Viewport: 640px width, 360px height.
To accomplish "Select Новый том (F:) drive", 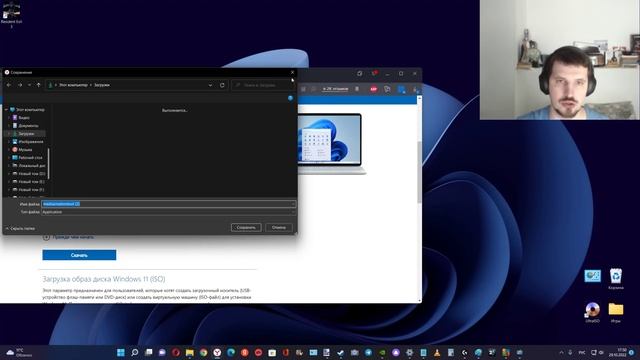I will [31, 190].
